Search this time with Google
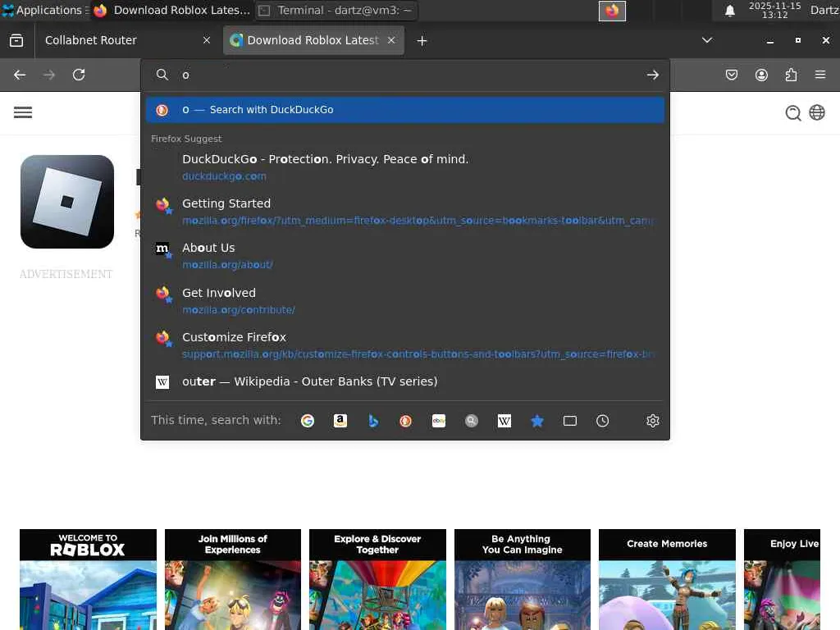Viewport: 840px width, 630px height. [x=308, y=421]
